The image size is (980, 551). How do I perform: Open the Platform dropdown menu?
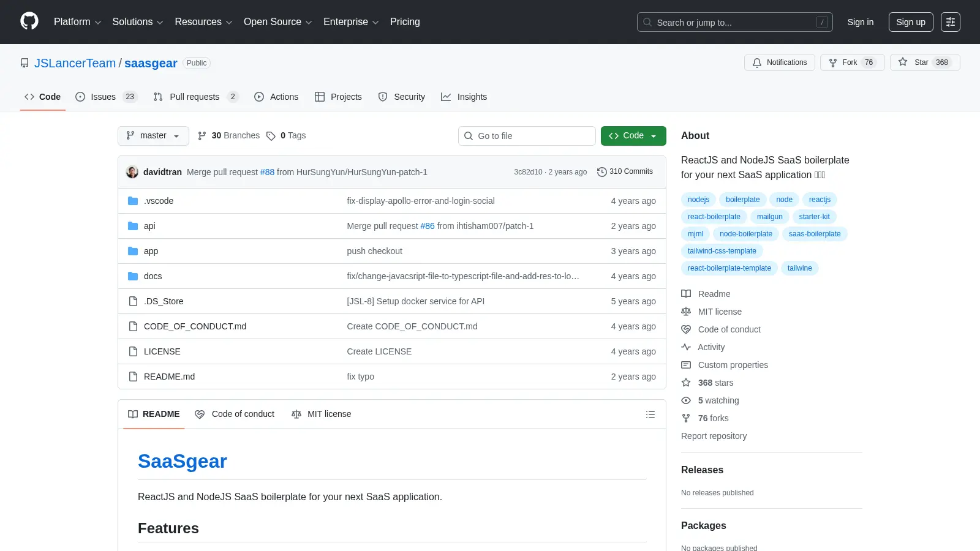tap(77, 22)
